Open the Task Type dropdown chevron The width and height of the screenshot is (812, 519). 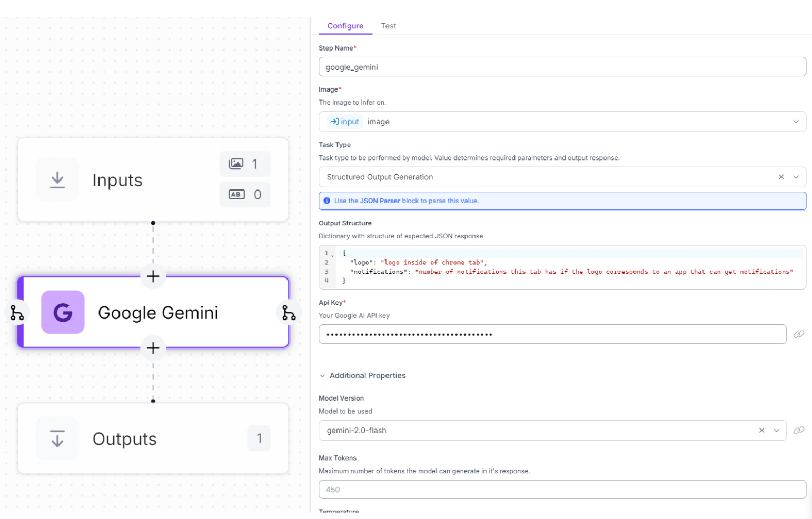(x=796, y=177)
